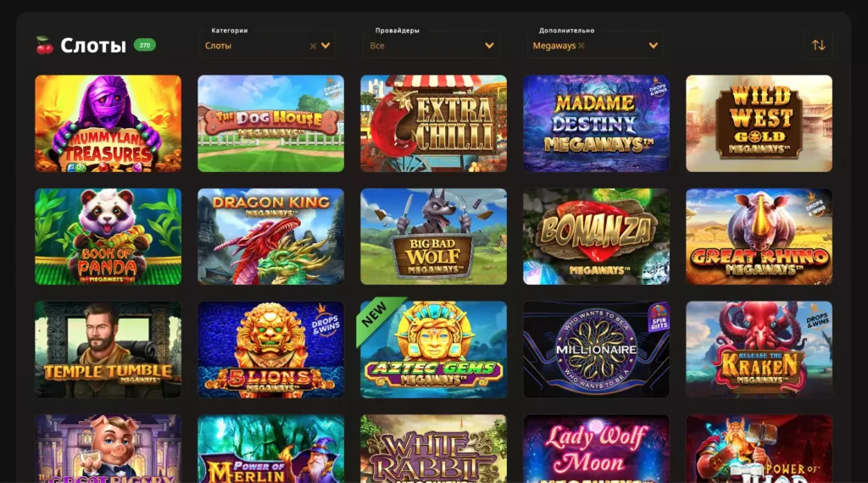The image size is (868, 483).
Task: Click the 270 slots count badge
Action: click(x=144, y=46)
